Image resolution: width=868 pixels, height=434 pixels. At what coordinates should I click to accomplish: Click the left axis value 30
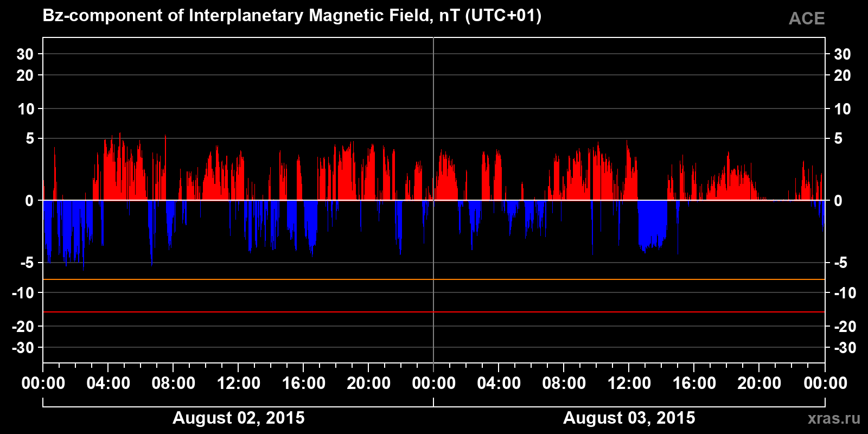pos(25,54)
